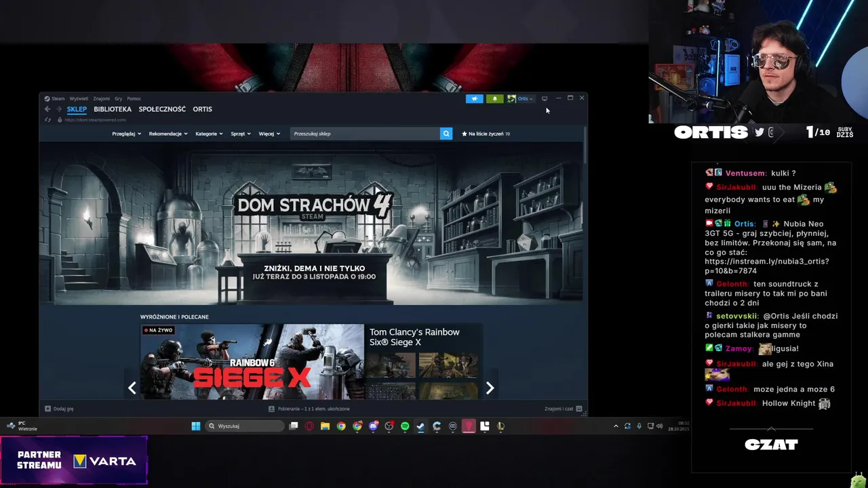
Task: Expand the Więcej dropdown
Action: pos(269,134)
